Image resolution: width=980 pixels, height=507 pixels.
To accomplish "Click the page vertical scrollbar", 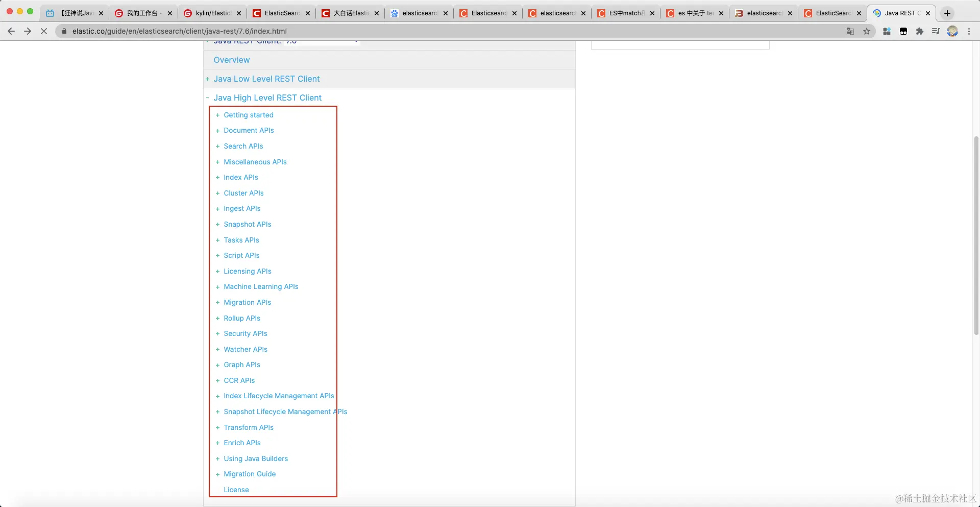I will click(x=976, y=235).
